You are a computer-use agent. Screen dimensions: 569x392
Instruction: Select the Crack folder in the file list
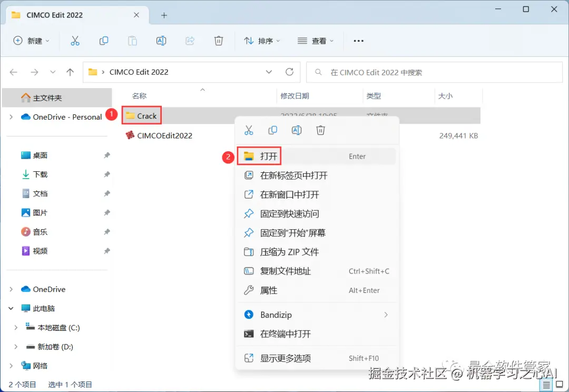(x=141, y=116)
